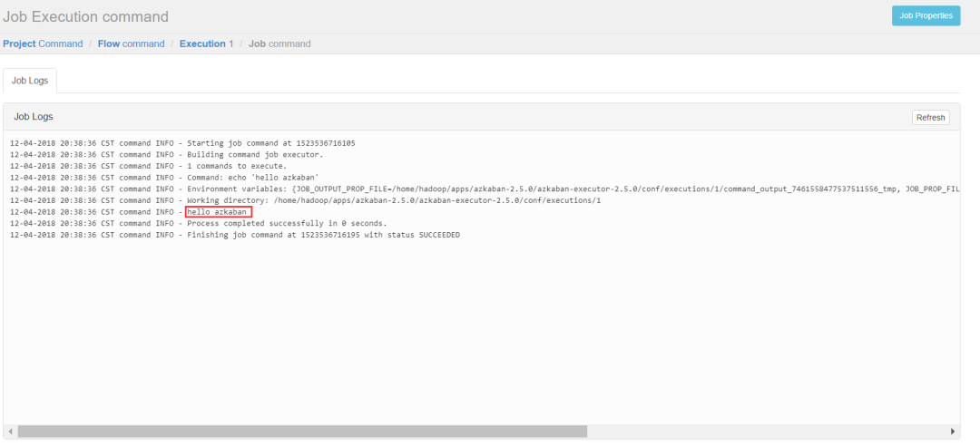Click the 'Environment variables' log line
The height and width of the screenshot is (446, 980).
(x=485, y=189)
